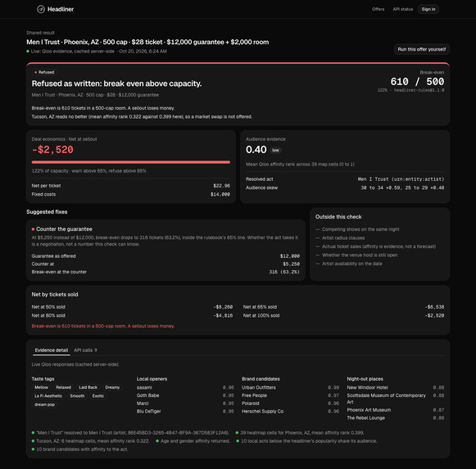Click Counter at $5,250 value

[291, 264]
